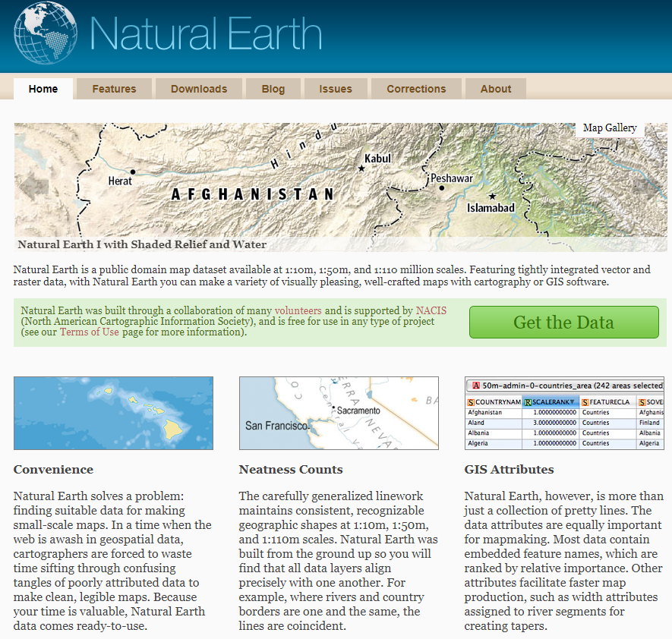The width and height of the screenshot is (672, 639).
Task: Click the GIS attributes table thumbnail
Action: [564, 413]
